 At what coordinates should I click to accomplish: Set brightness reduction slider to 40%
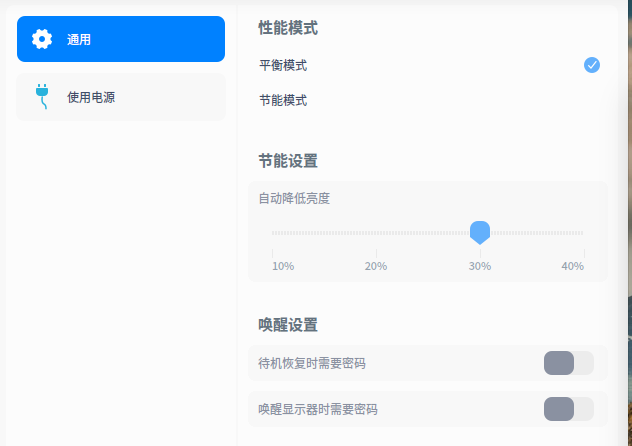coord(584,233)
